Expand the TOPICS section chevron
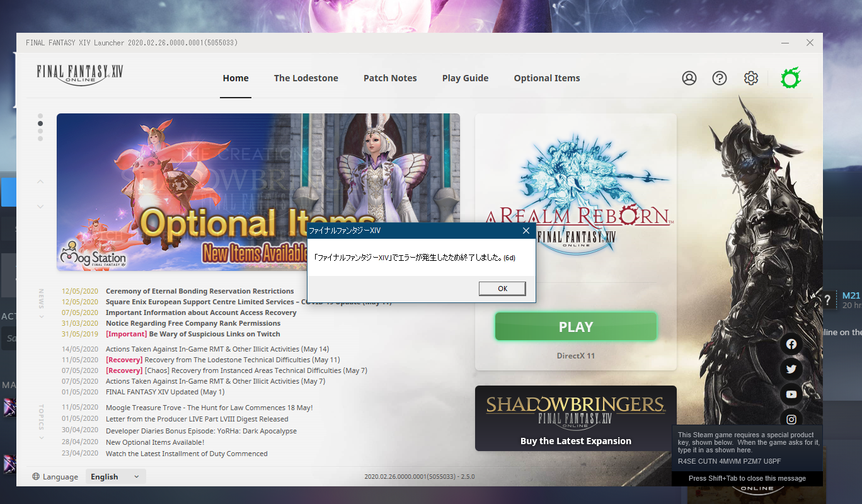The height and width of the screenshot is (504, 862). (42, 438)
